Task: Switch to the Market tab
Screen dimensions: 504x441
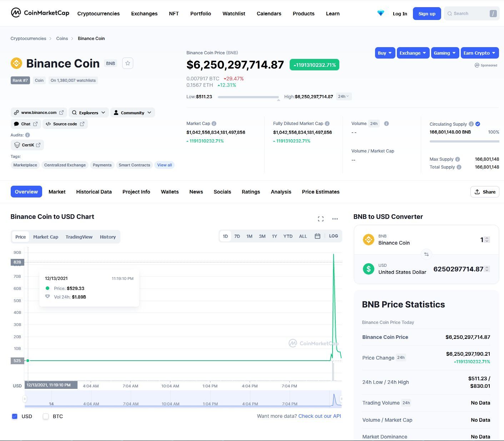Action: (x=57, y=192)
